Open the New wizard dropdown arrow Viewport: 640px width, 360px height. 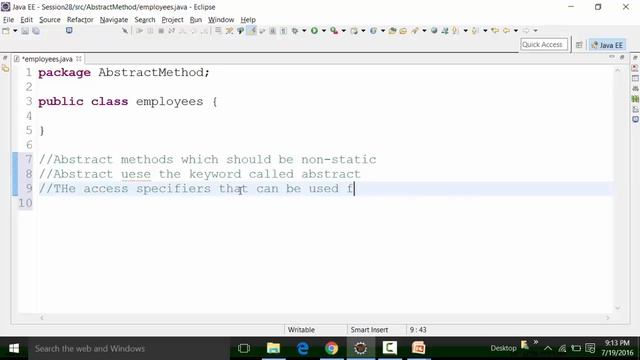(15, 31)
